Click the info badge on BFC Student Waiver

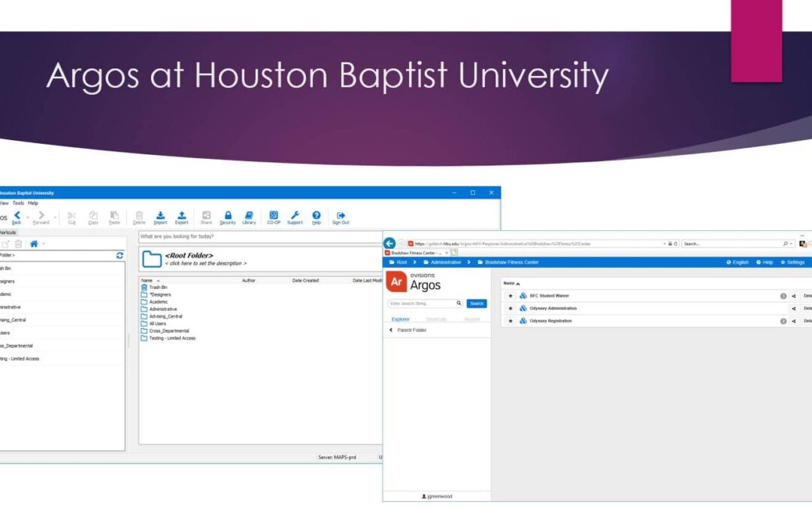(783, 296)
